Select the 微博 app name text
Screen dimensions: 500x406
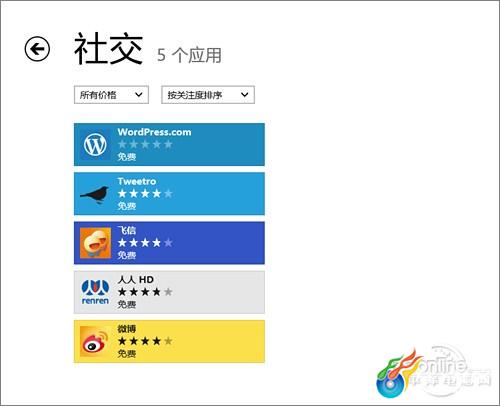[126, 329]
